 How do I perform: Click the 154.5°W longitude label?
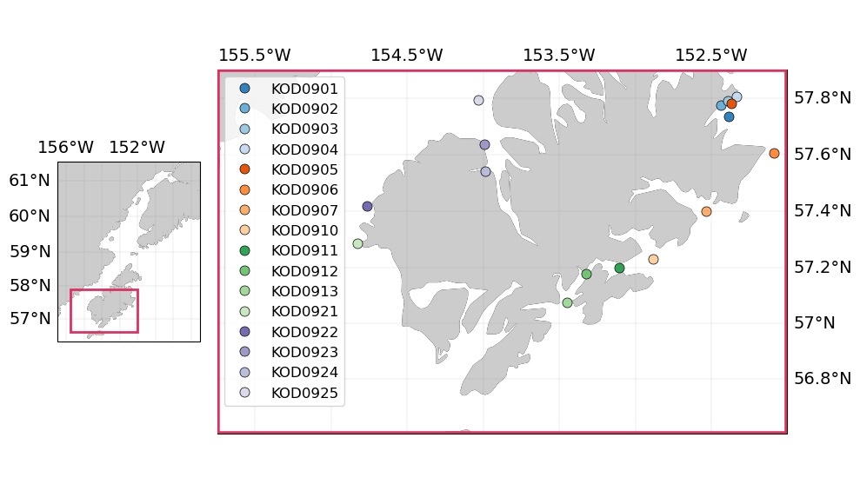tap(406, 56)
